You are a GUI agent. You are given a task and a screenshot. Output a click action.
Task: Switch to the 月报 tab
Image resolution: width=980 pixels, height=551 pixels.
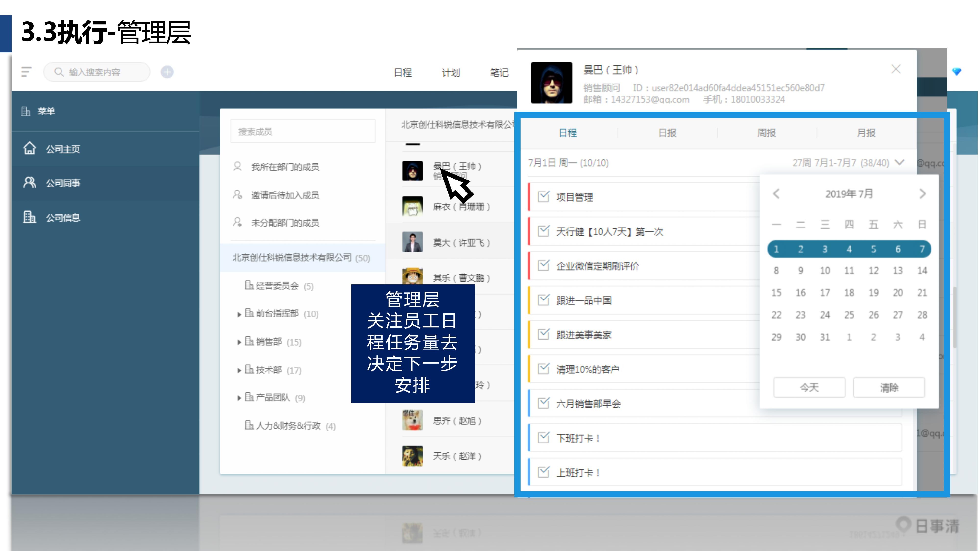866,133
